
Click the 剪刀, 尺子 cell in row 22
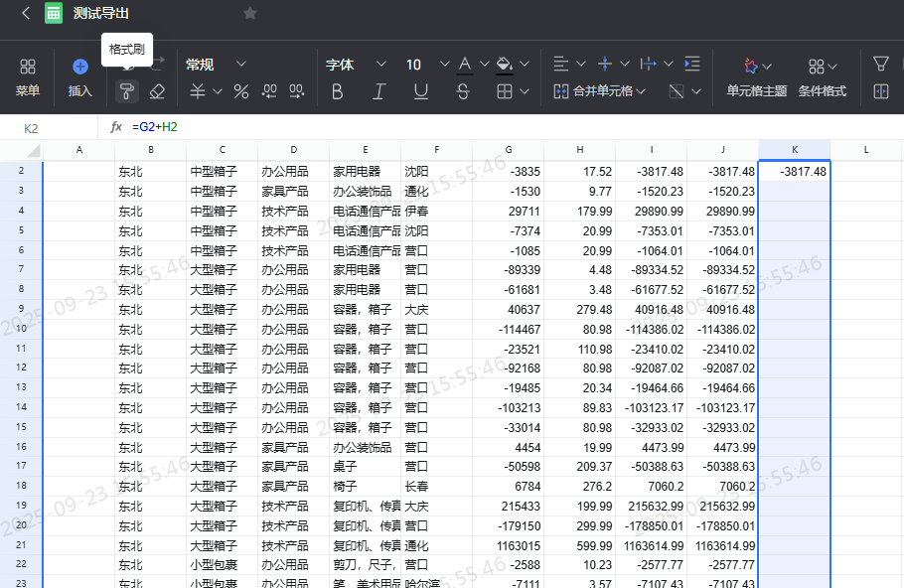point(365,565)
